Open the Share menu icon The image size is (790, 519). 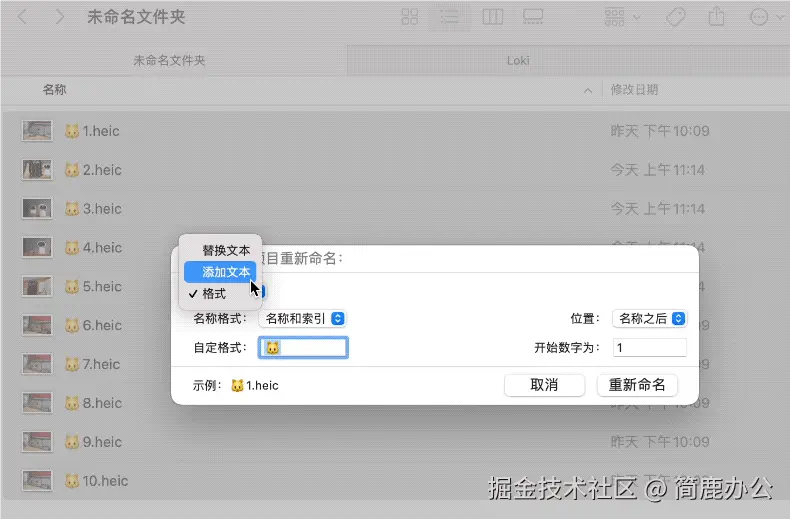pos(716,17)
